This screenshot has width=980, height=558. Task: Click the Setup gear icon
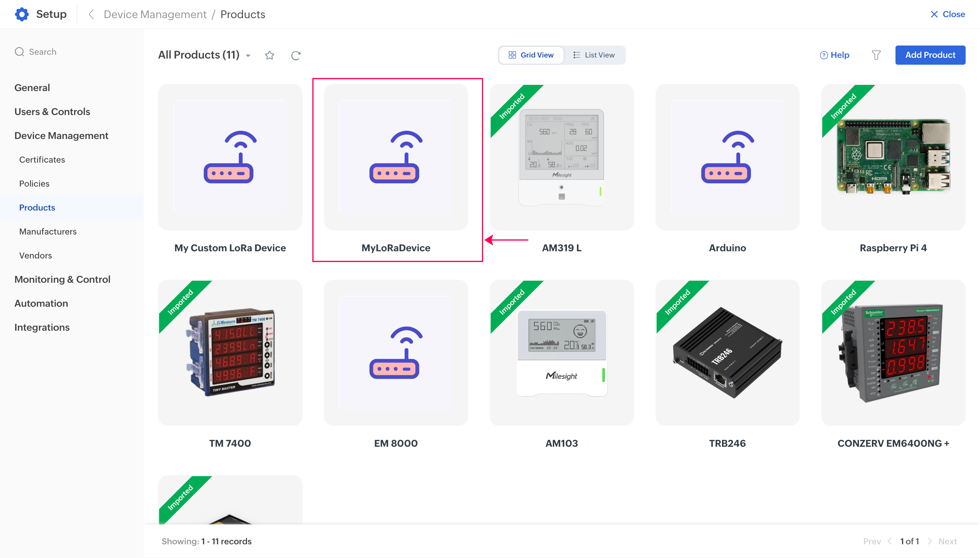coord(22,14)
